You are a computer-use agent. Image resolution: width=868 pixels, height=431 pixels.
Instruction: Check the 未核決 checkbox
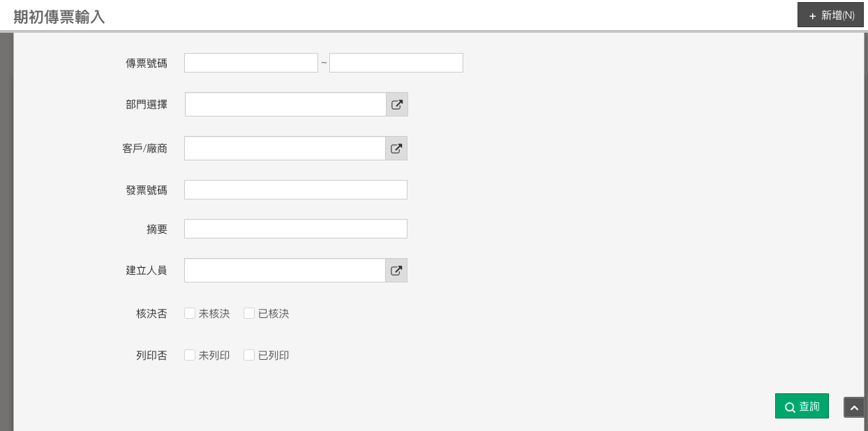point(190,314)
